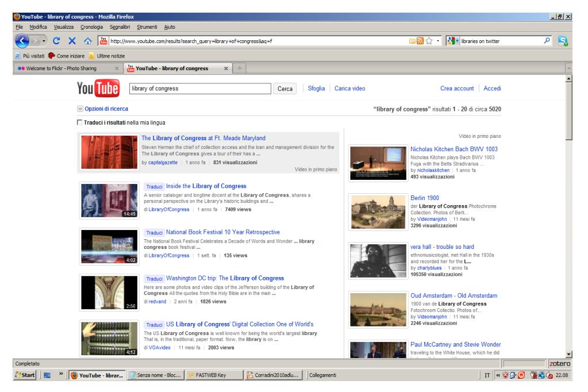This screenshot has height=392, width=588.
Task: Open The Library of Congress at Ft. Meade video
Action: click(203, 138)
